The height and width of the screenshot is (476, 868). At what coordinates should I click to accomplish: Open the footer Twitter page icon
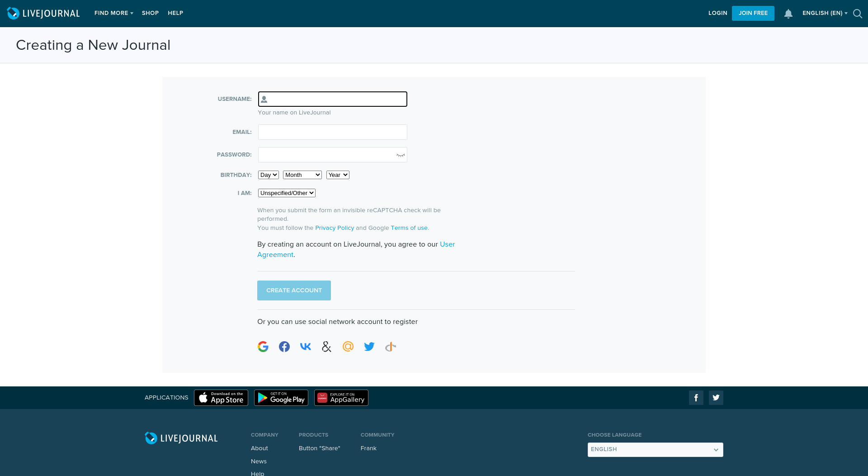point(716,398)
